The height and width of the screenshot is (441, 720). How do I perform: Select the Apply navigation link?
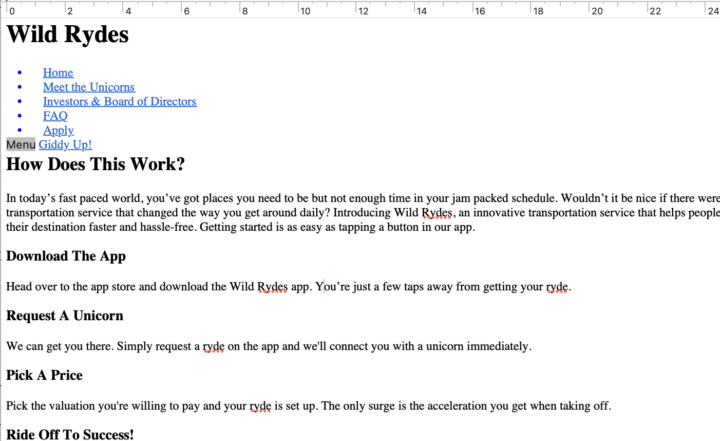click(58, 130)
